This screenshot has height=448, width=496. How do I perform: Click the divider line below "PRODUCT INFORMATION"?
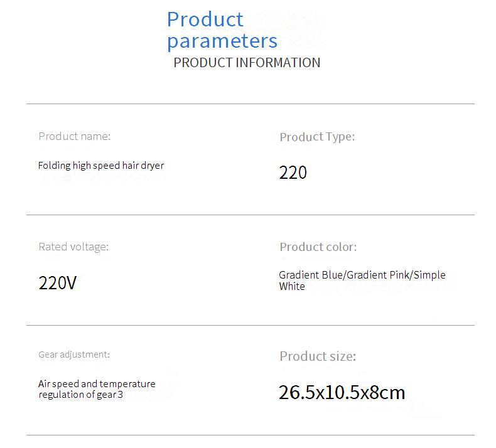[250, 104]
